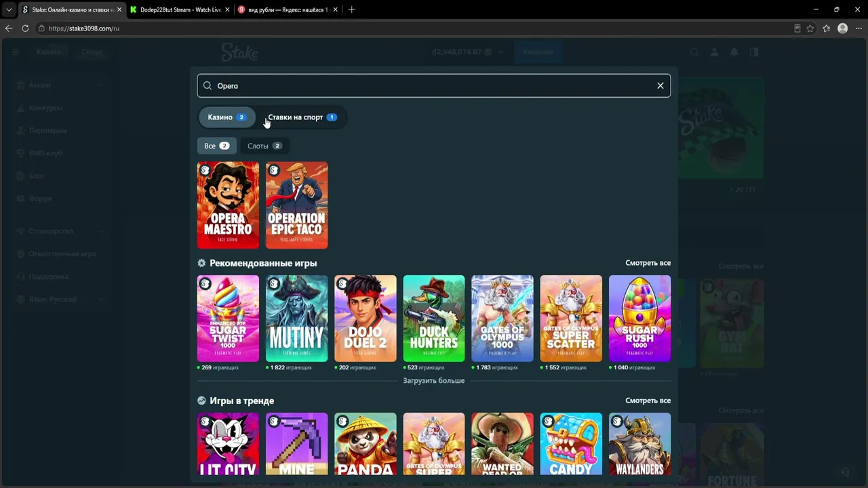Click the dimmed Stake header search icon
Screen dimensions: 868x488
(x=694, y=52)
